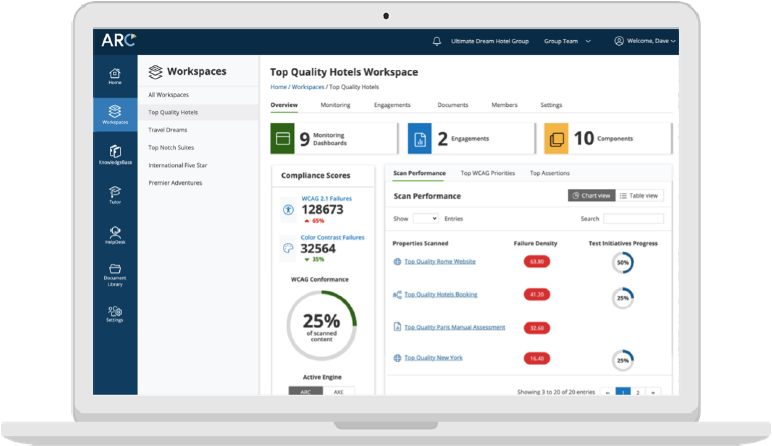Switch to the Members tab
772x446 pixels.
(x=504, y=105)
